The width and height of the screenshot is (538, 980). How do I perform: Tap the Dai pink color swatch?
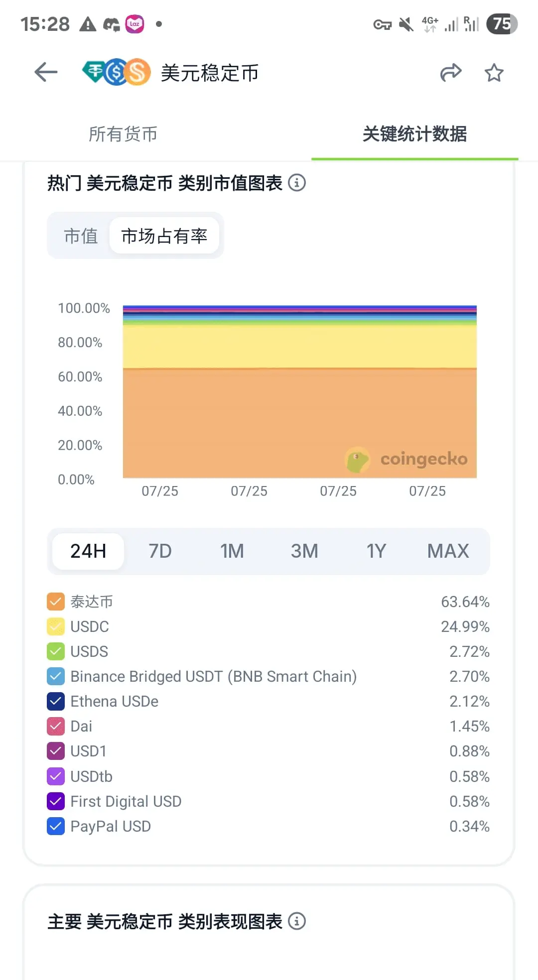(x=56, y=726)
